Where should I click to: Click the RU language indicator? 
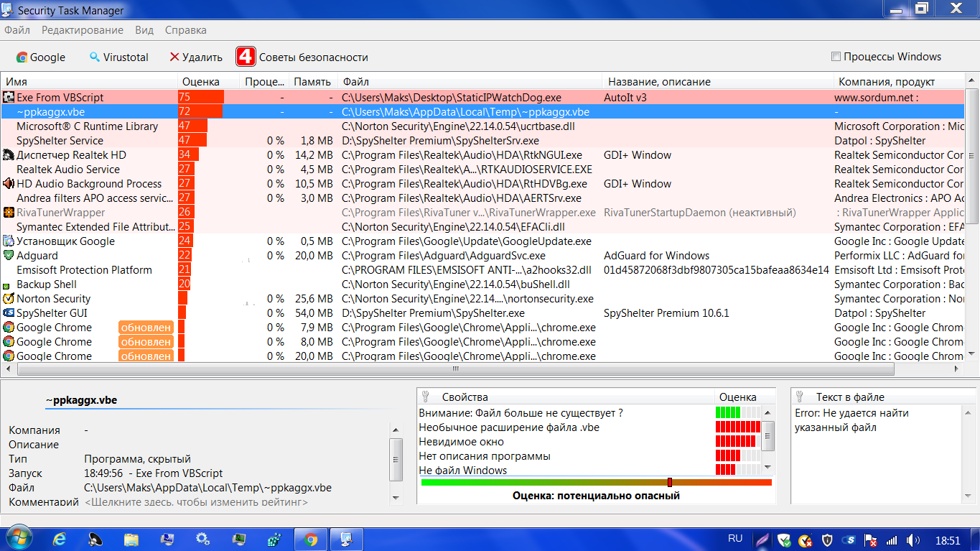tap(735, 538)
